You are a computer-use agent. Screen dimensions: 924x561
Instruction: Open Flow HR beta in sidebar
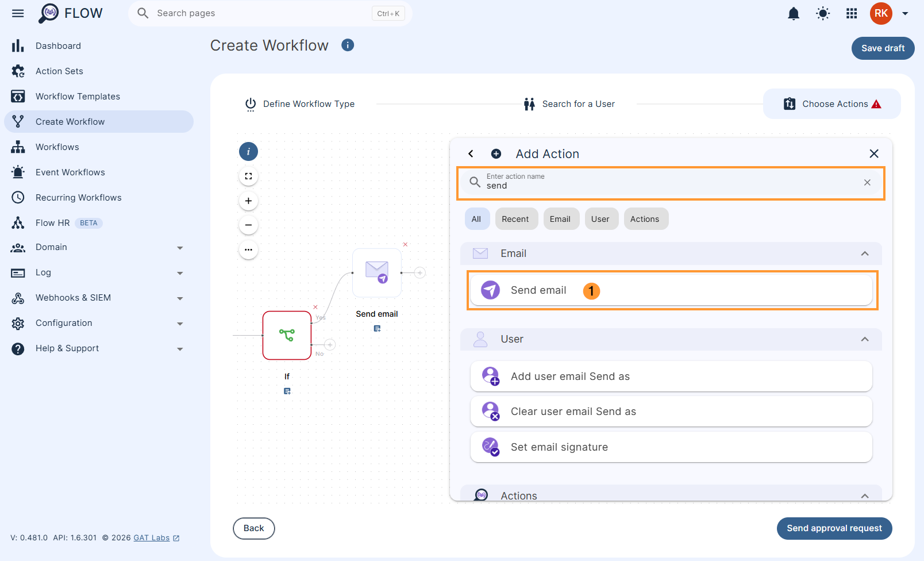[x=99, y=223]
